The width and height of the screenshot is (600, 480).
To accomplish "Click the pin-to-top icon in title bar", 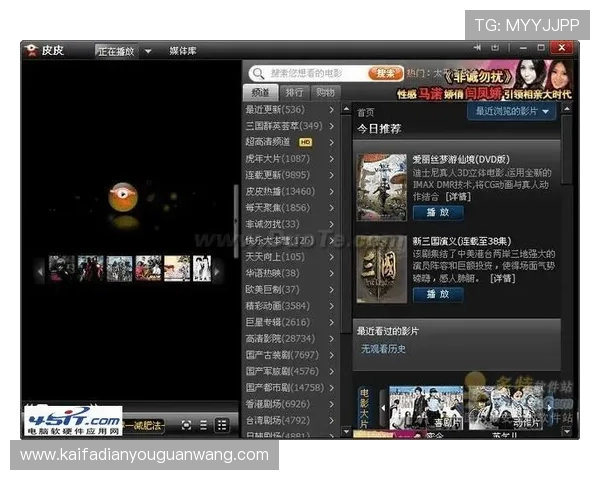I will point(477,48).
